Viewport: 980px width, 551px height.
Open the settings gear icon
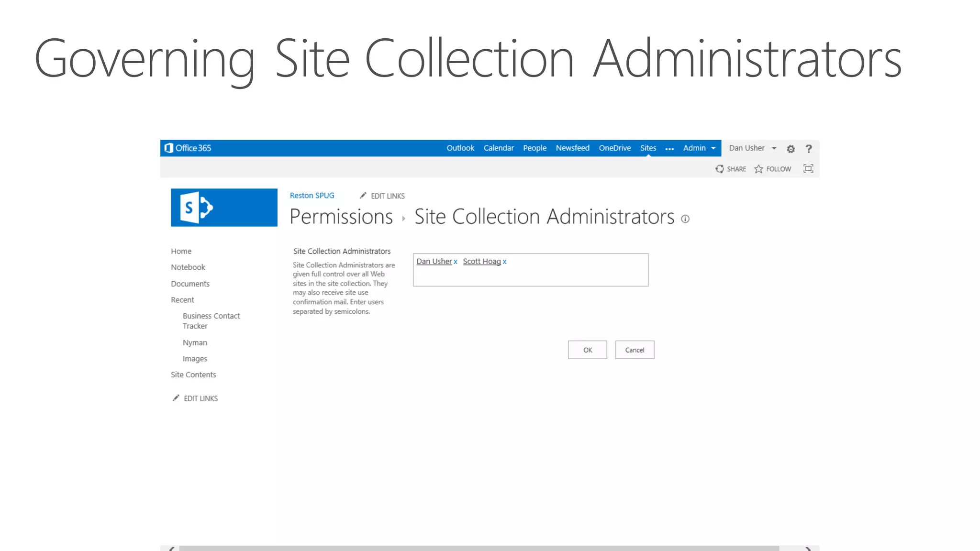(791, 149)
